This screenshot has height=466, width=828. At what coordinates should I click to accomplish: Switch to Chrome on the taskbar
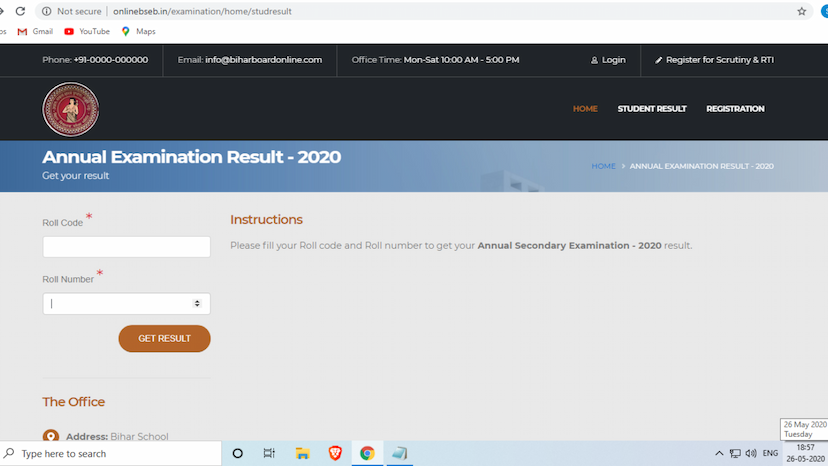(367, 453)
